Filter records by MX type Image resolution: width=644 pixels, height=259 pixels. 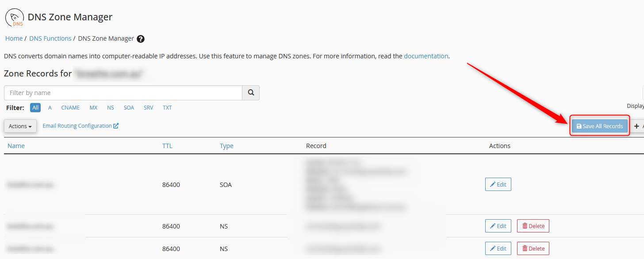(x=93, y=108)
